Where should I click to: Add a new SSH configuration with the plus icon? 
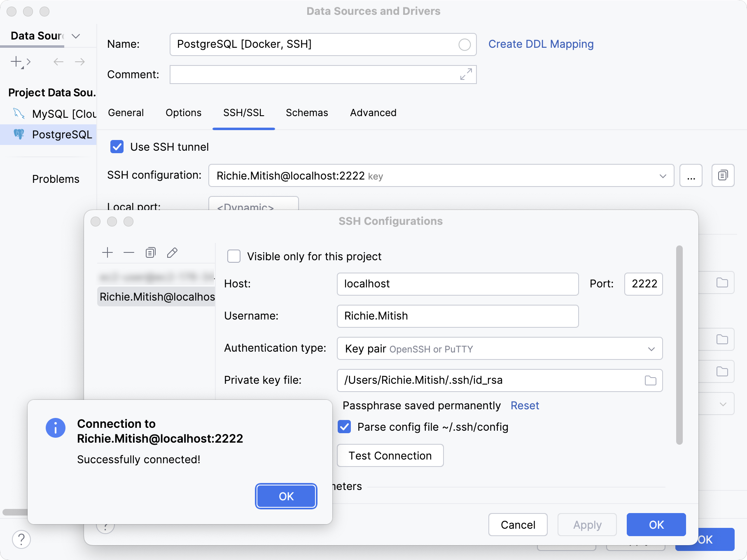(107, 252)
